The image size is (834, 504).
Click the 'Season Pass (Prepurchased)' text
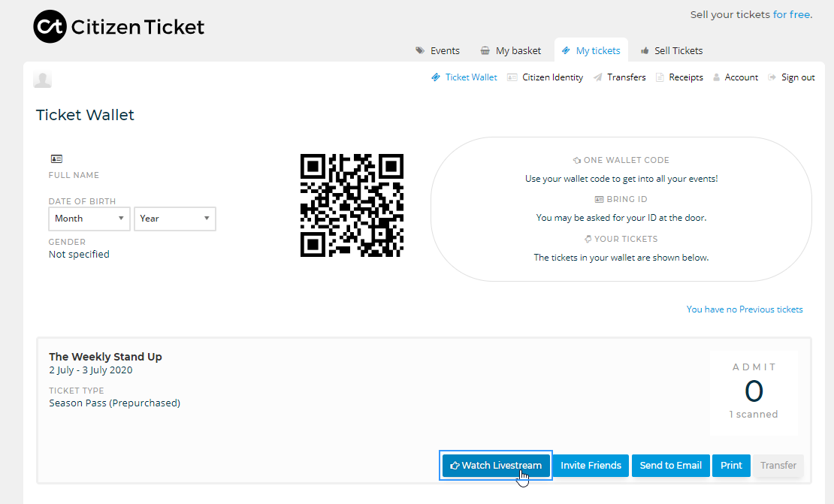(x=115, y=403)
